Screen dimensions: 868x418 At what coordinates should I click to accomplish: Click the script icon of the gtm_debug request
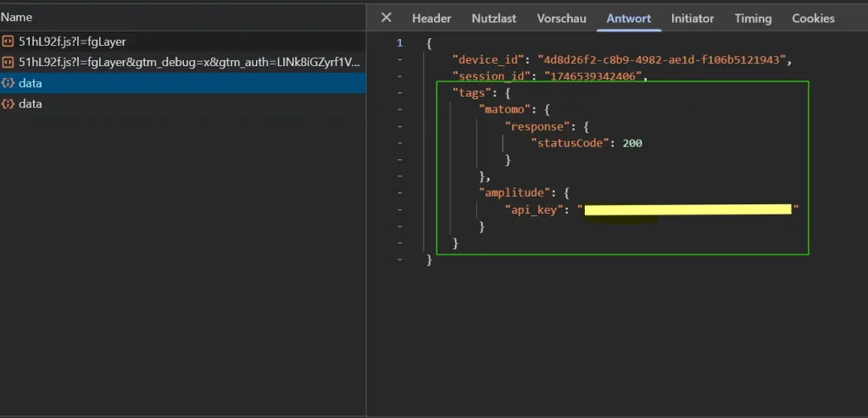tap(8, 62)
